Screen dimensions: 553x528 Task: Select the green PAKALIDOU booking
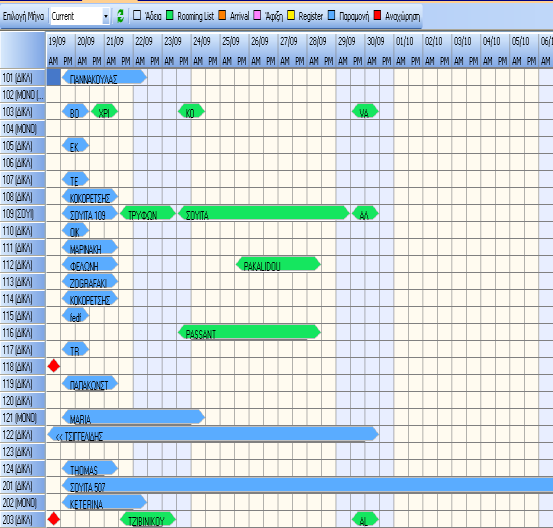point(278,264)
